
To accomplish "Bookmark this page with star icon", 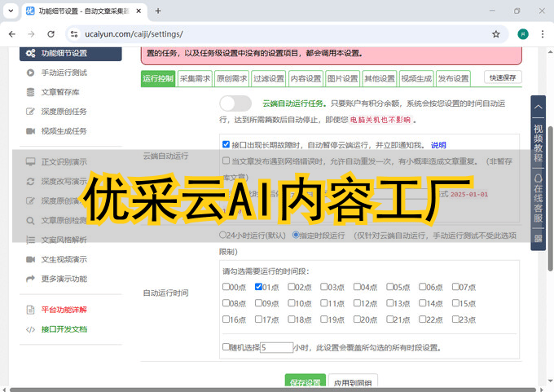I will [495, 34].
